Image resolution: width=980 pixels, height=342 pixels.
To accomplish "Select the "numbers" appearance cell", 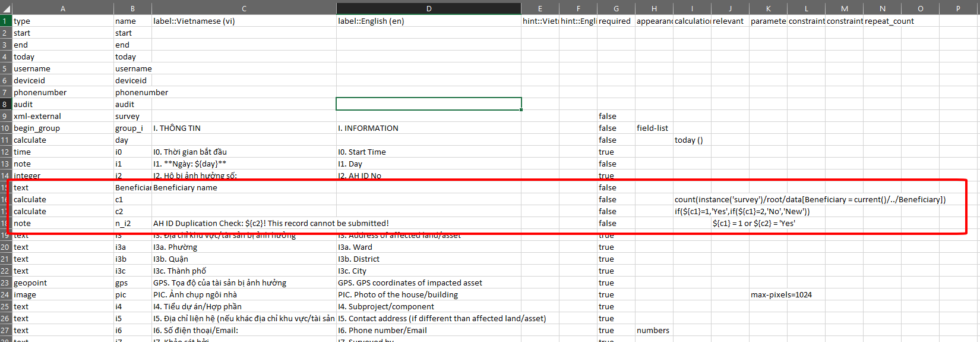I will 653,330.
